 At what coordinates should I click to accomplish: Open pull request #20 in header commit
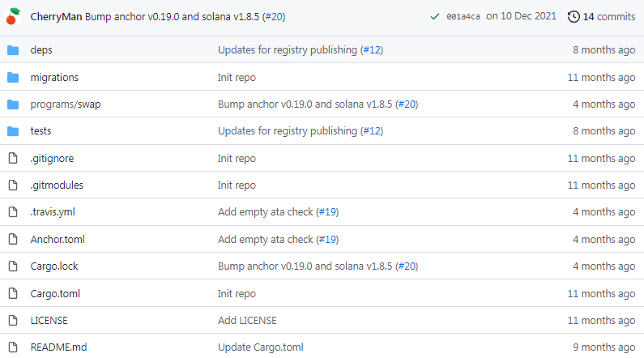(274, 17)
